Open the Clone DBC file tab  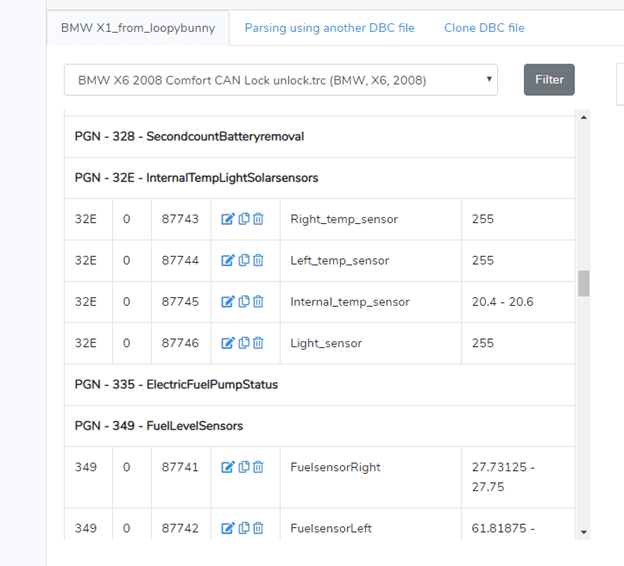tap(484, 28)
